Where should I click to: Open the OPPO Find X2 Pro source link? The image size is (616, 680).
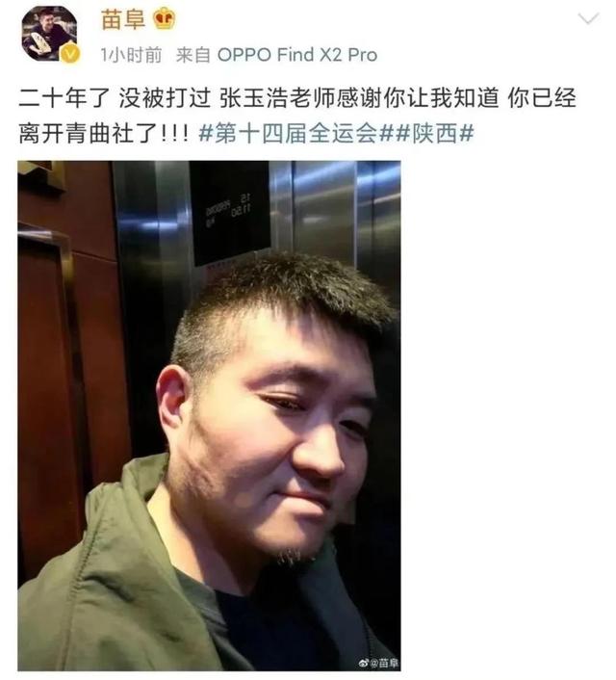pos(297,55)
